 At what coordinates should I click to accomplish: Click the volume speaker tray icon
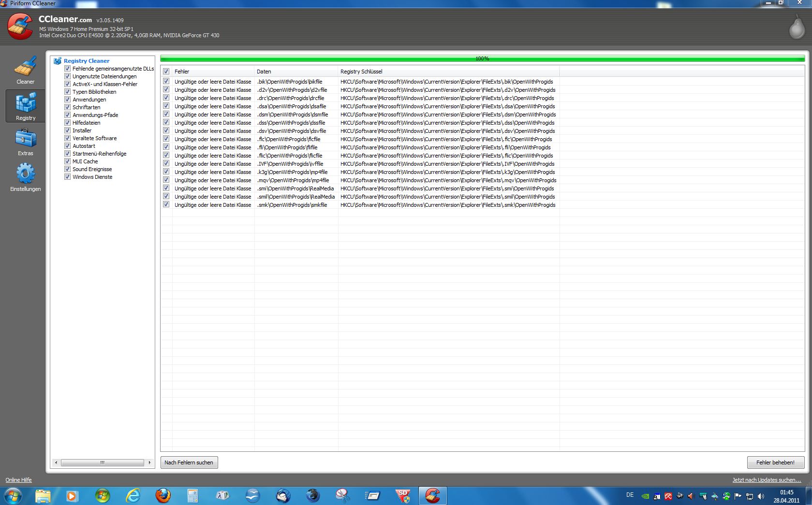click(x=761, y=496)
